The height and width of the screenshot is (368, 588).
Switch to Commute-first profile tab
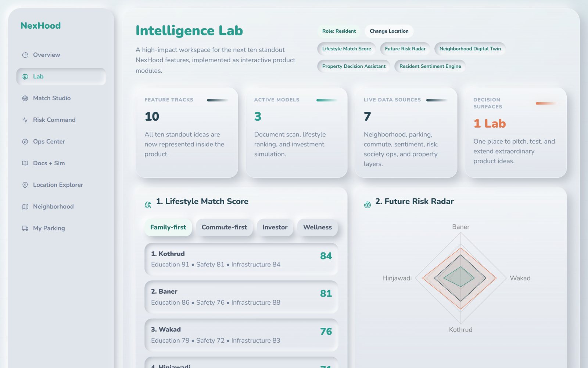224,227
